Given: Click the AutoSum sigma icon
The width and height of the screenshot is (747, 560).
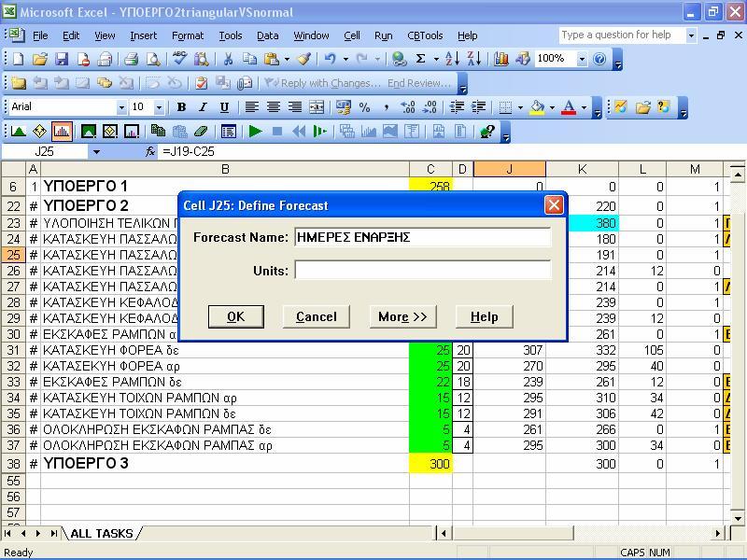Looking at the screenshot, I should coord(420,59).
